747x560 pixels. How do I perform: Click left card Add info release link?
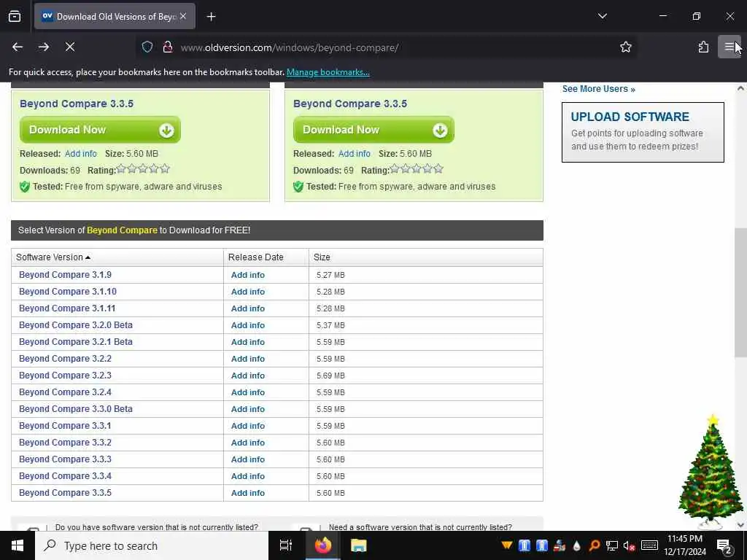point(80,154)
